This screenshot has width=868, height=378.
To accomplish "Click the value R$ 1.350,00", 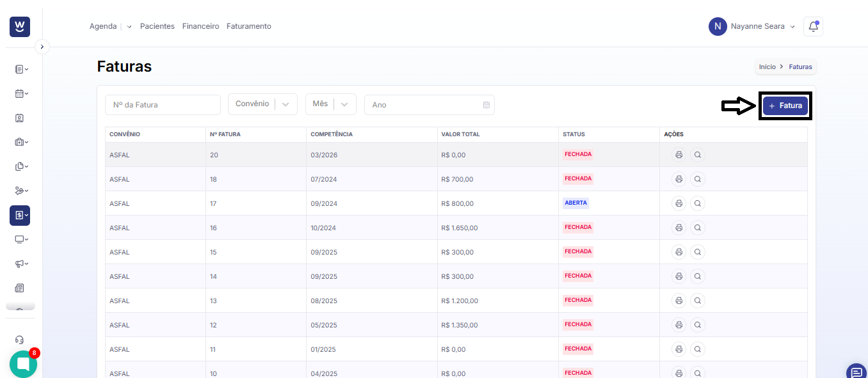I will (x=460, y=325).
